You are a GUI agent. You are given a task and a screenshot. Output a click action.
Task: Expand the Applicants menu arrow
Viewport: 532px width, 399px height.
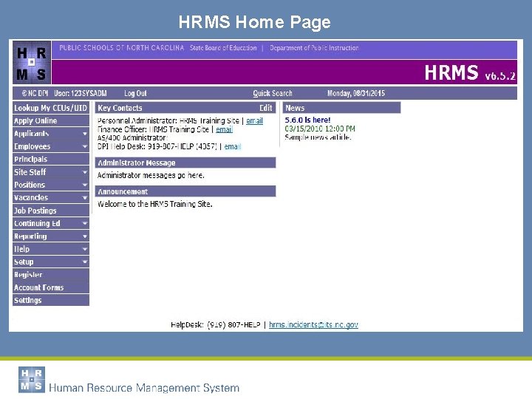point(85,134)
